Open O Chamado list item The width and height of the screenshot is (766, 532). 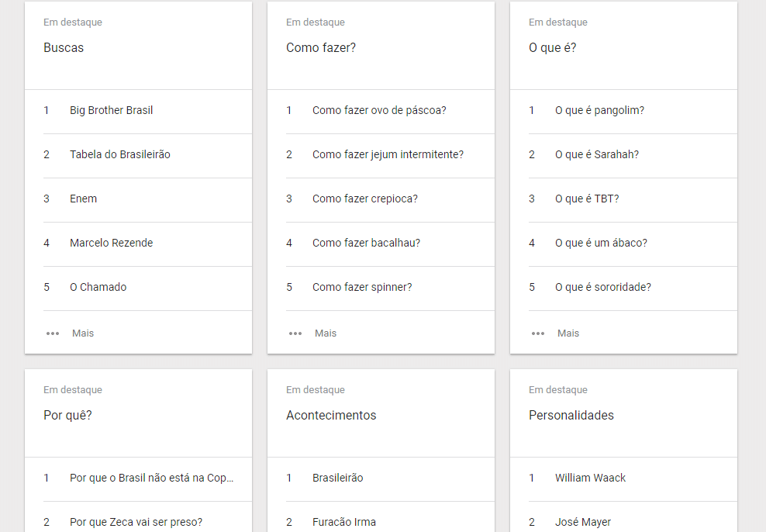[x=98, y=287]
